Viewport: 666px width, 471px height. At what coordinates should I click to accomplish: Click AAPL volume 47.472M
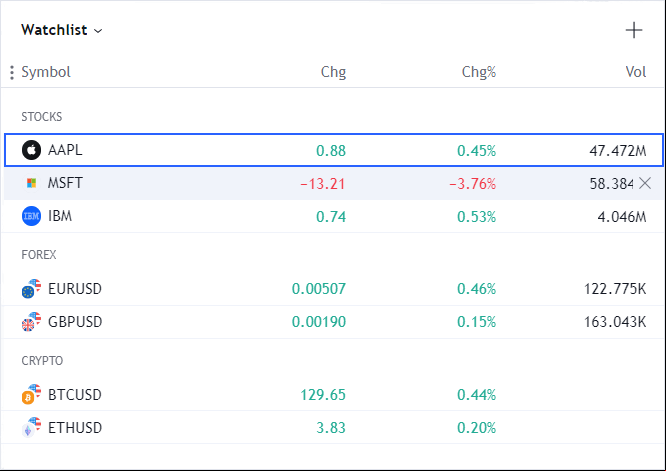click(x=618, y=151)
